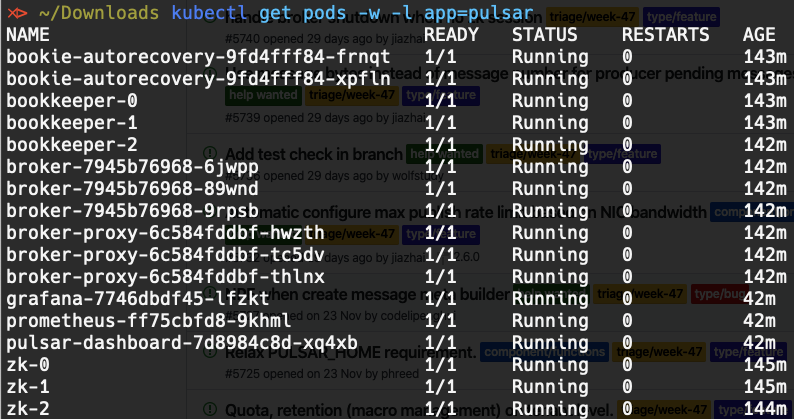Image resolution: width=794 pixels, height=419 pixels.
Task: Click the prometheus-ff75cbfd8-9khml pod name
Action: [x=149, y=321]
